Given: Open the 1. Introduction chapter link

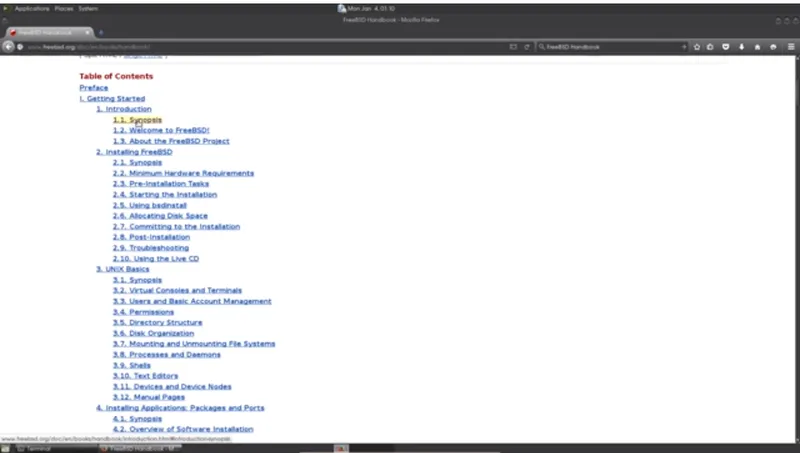Looking at the screenshot, I should point(124,109).
